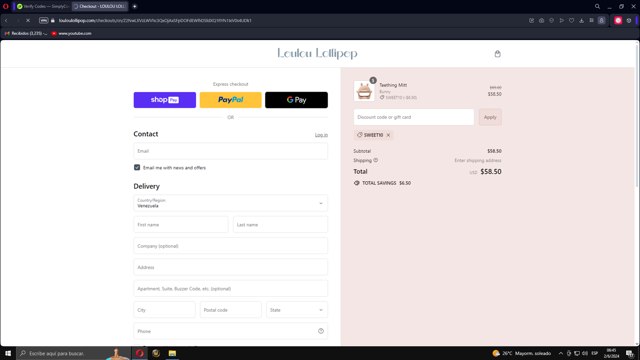Click the phone field help icon
This screenshot has width=640, height=360.
coord(321,331)
